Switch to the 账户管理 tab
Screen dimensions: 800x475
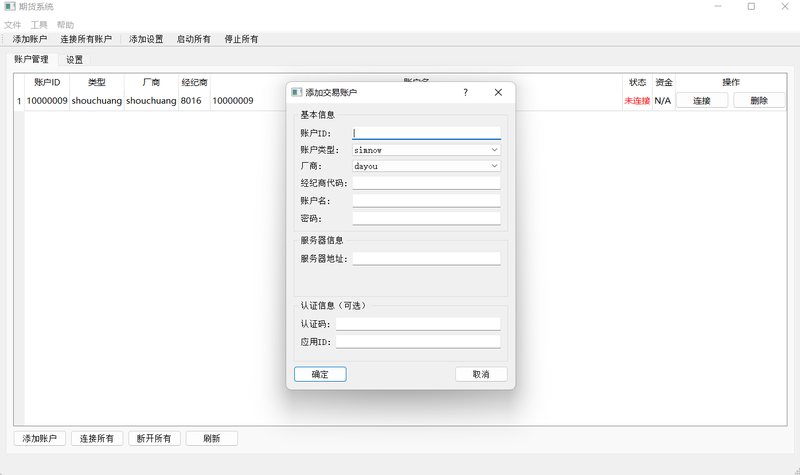[31, 59]
